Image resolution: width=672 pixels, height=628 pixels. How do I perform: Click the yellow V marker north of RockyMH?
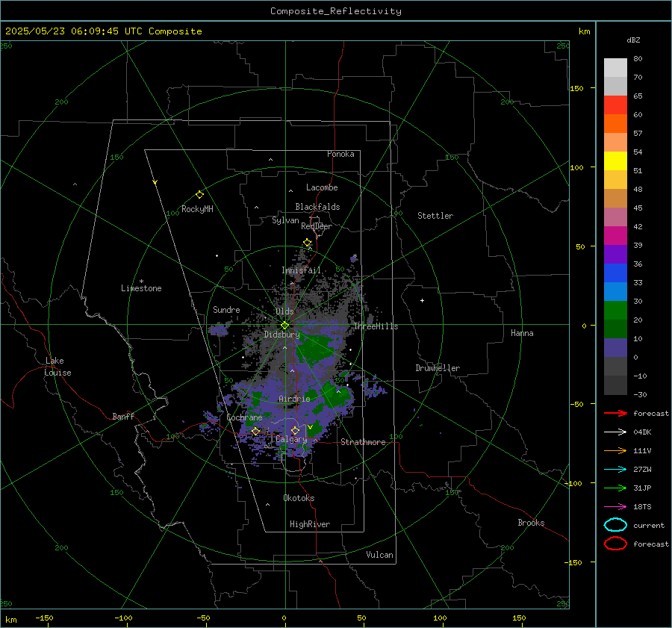pos(155,182)
